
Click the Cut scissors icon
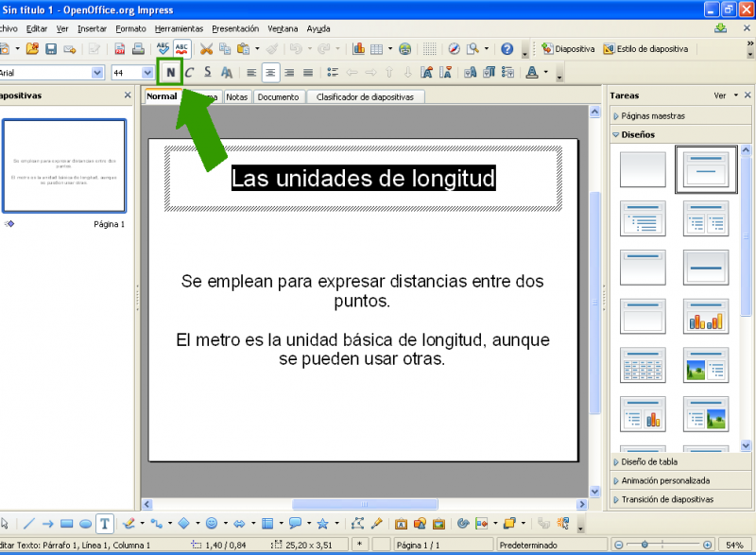tap(206, 48)
